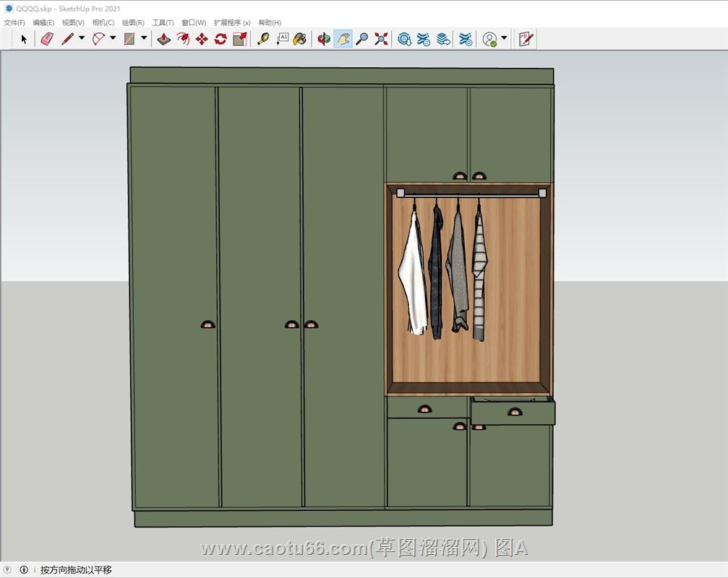728x578 pixels.
Task: Open the Arc tool dropdown arrow
Action: point(113,38)
